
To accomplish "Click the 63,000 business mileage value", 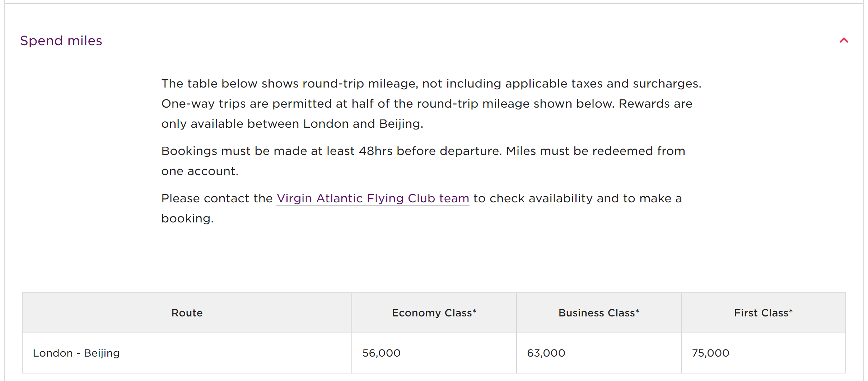I will [x=546, y=353].
